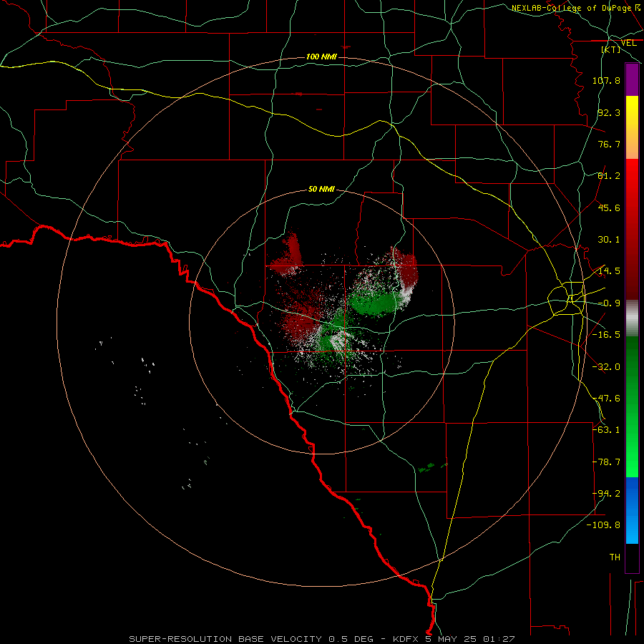Pick the gray near-zero segment of the color bar
Viewport: 644px width, 644px height.
(x=632, y=318)
